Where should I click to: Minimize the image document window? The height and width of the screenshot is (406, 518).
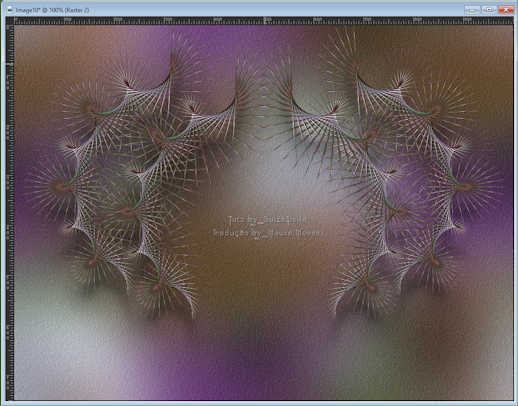(472, 10)
